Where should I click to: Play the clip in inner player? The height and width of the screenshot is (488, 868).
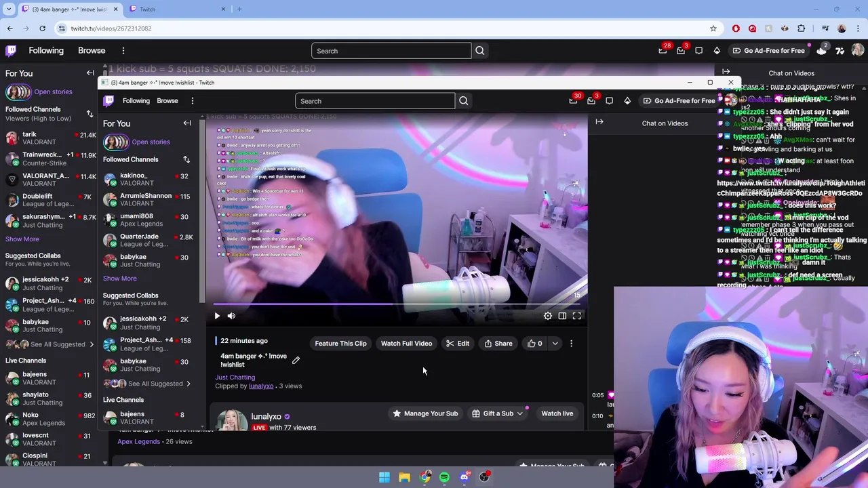click(x=217, y=316)
